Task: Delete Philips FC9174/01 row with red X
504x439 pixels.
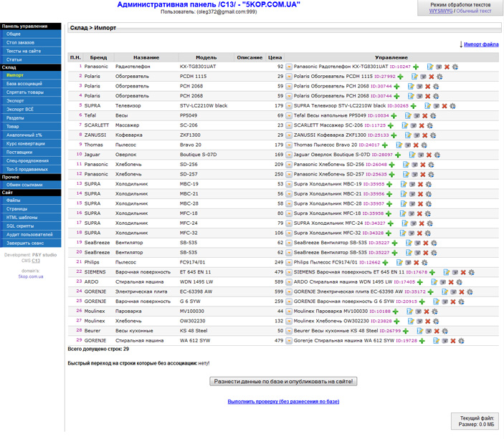Action: [417, 262]
